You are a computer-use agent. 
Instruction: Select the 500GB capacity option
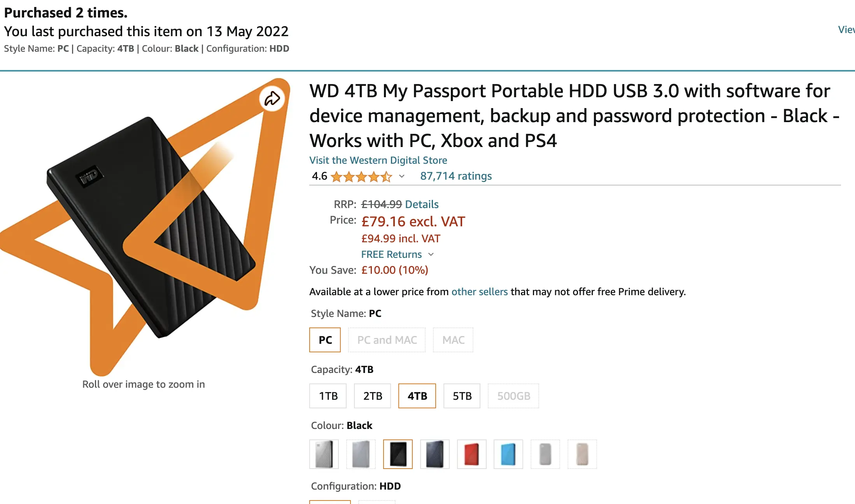click(513, 396)
